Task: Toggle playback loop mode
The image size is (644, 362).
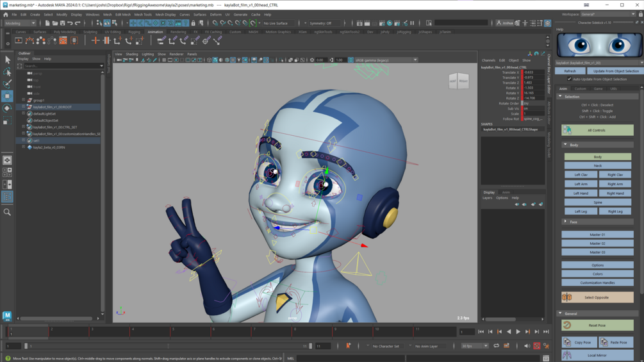Action: 497,346
